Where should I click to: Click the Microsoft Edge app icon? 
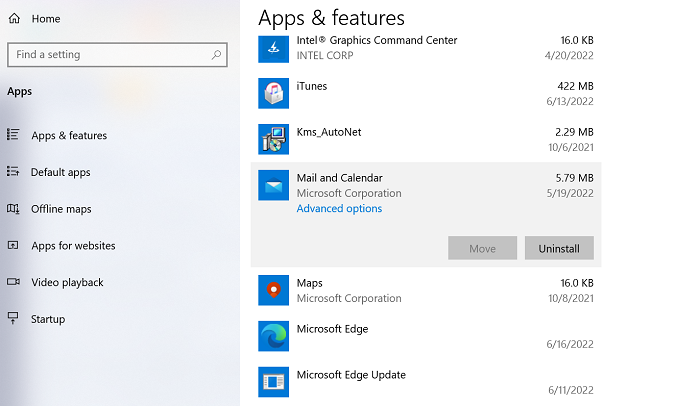pyautogui.click(x=273, y=336)
